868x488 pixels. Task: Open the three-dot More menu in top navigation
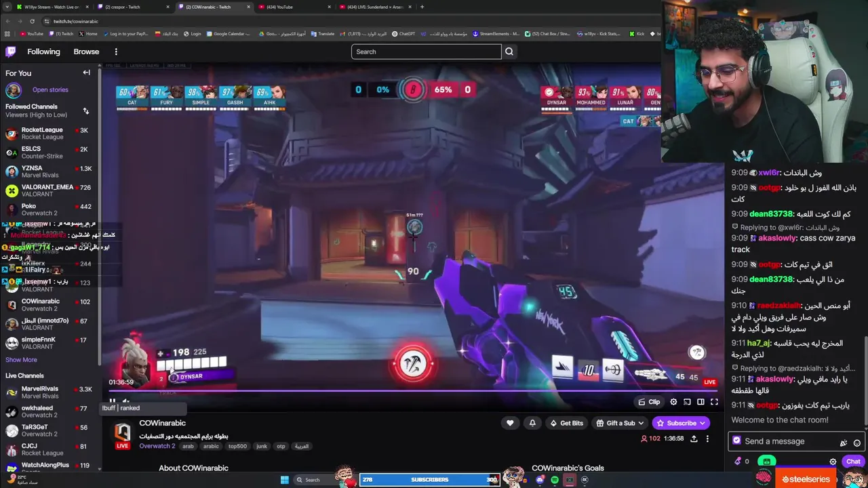coord(116,52)
